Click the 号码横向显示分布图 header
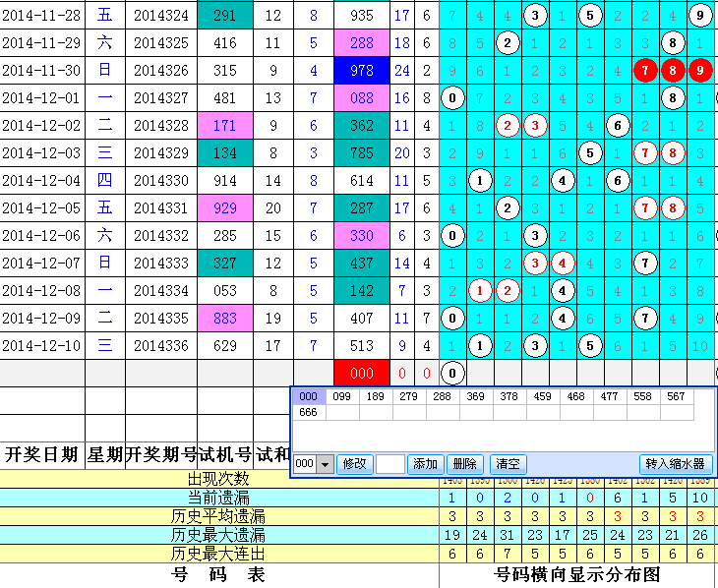This screenshot has height=588, width=718. pos(576,575)
